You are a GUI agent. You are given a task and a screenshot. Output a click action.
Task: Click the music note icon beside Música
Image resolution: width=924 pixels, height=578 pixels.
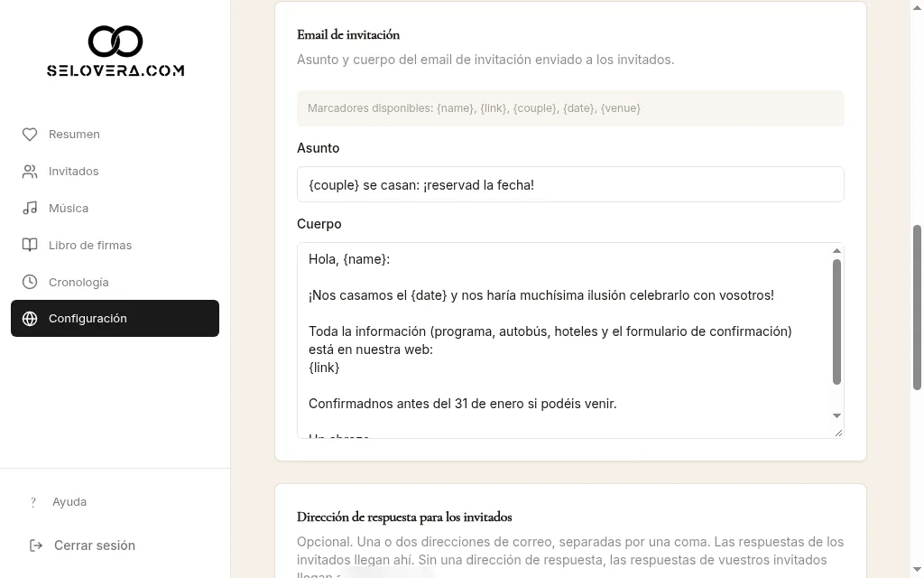click(x=30, y=209)
